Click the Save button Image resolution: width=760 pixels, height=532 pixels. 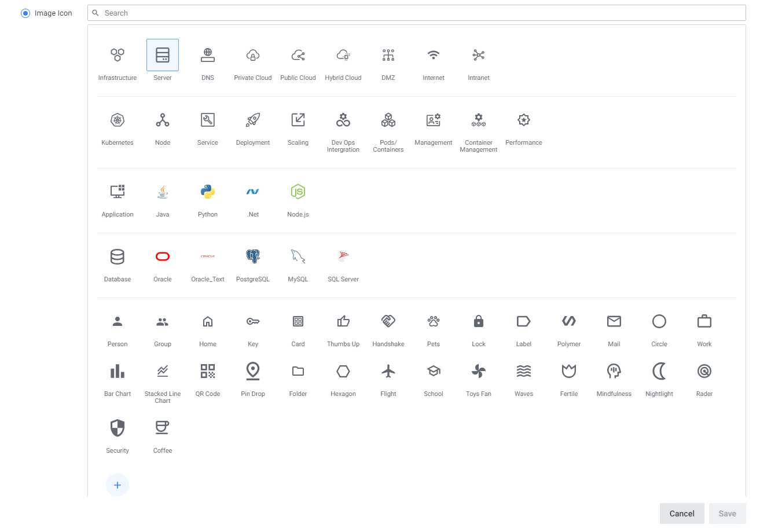pyautogui.click(x=727, y=513)
